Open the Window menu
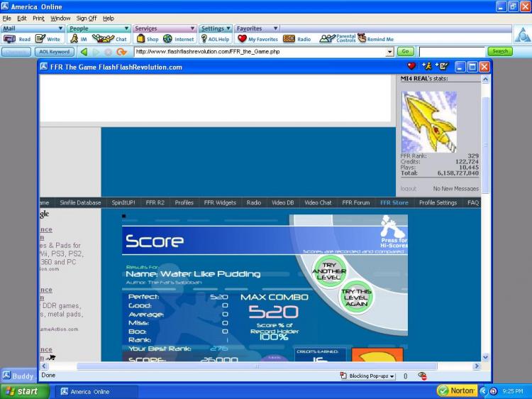532x399 pixels. (60, 18)
